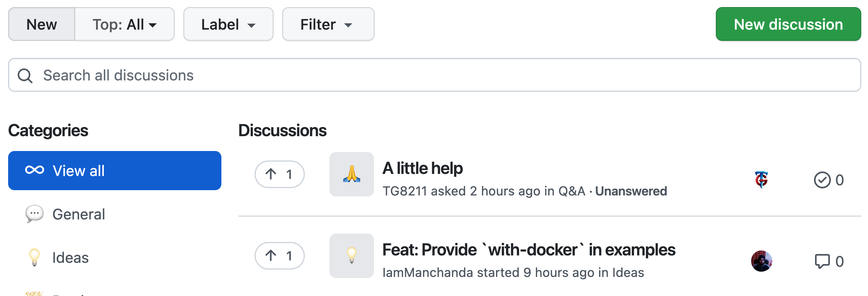This screenshot has height=296, width=868.
Task: Select the General category
Action: coord(78,214)
